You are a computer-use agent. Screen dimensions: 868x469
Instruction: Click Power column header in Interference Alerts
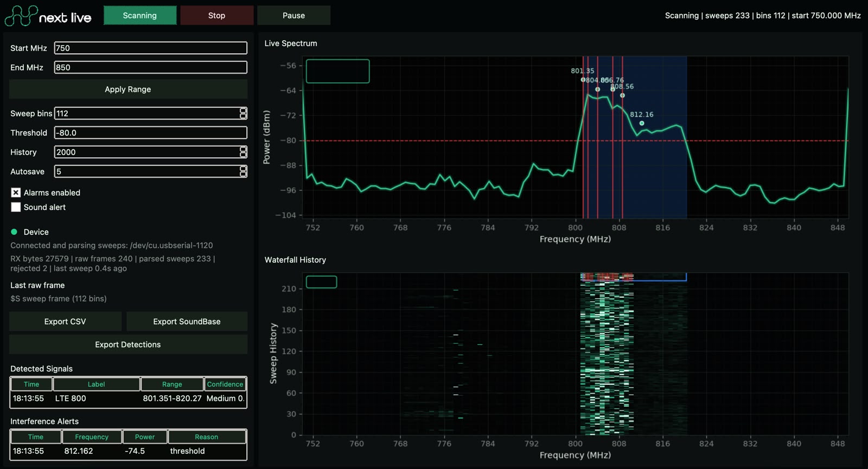click(x=145, y=436)
